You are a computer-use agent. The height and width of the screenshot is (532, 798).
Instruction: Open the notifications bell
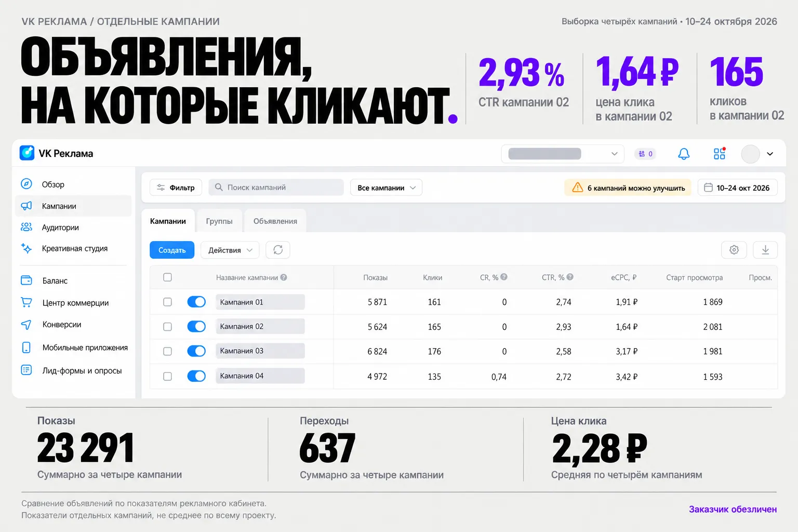click(684, 154)
